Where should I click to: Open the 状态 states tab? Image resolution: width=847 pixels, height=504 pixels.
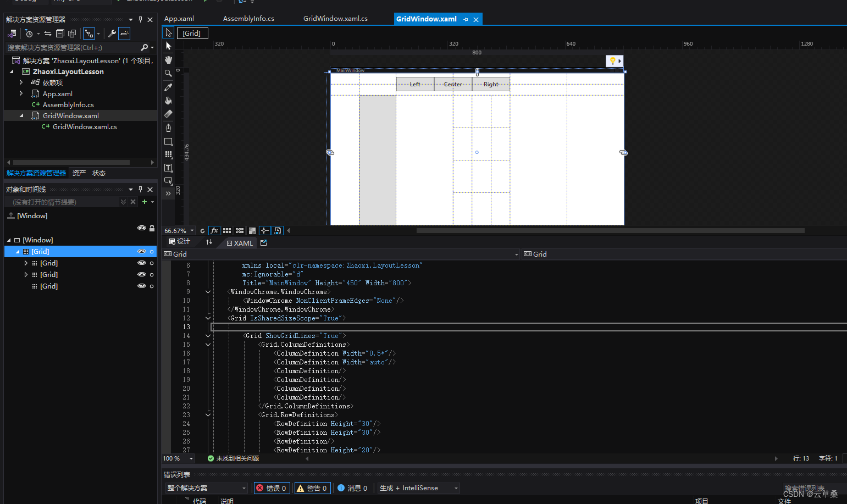pyautogui.click(x=99, y=173)
